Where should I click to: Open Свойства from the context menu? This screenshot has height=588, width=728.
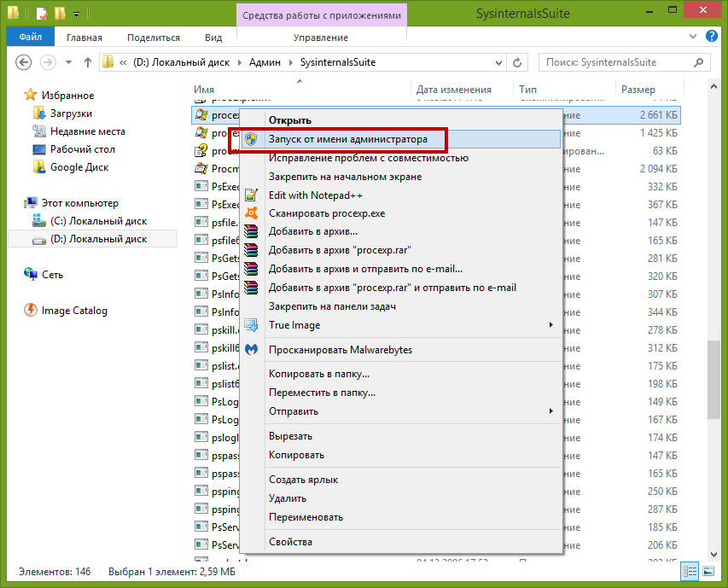400,542
